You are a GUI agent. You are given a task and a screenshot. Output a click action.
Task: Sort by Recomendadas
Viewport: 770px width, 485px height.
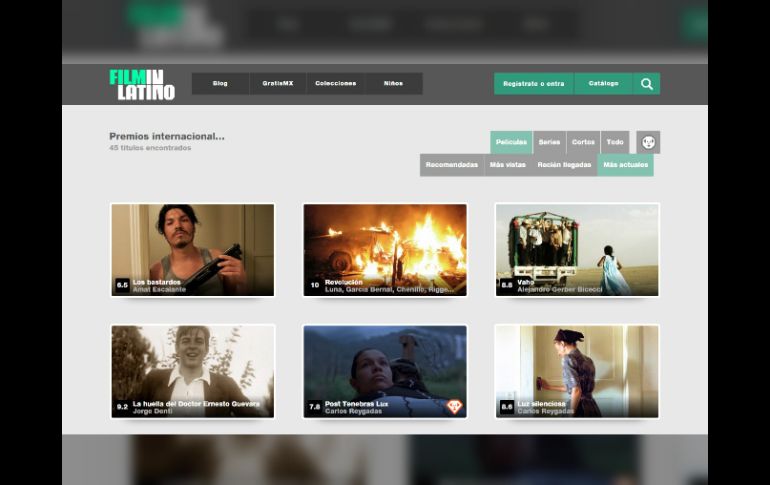click(452, 165)
